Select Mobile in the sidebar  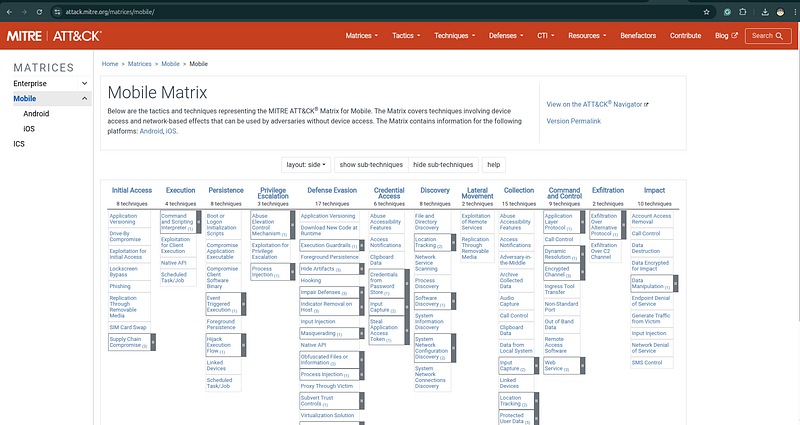point(24,98)
